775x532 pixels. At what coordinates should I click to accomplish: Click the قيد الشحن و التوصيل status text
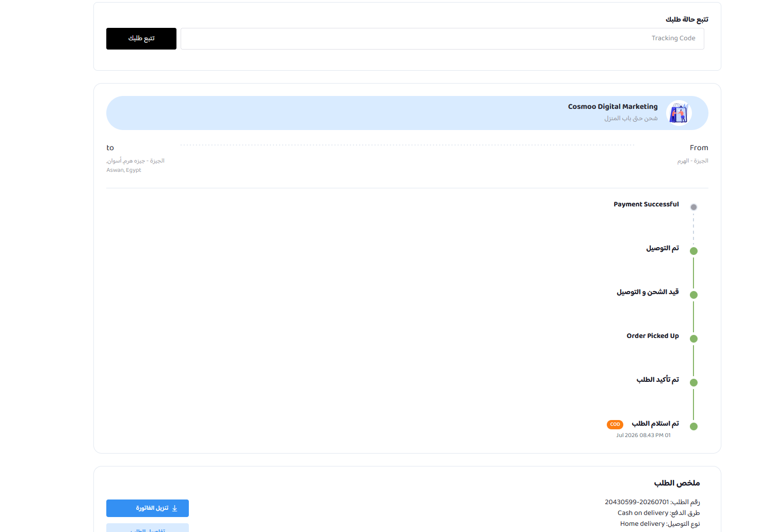click(648, 292)
